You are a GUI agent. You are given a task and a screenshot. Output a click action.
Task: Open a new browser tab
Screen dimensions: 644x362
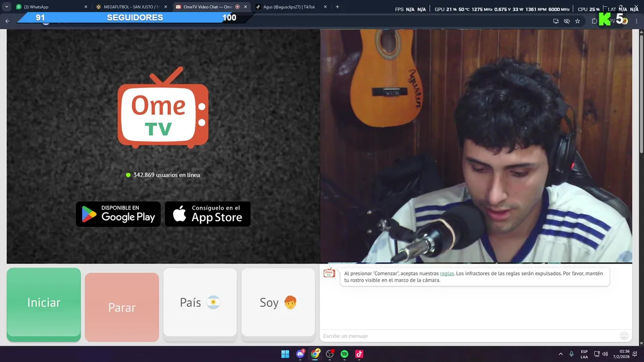[337, 7]
